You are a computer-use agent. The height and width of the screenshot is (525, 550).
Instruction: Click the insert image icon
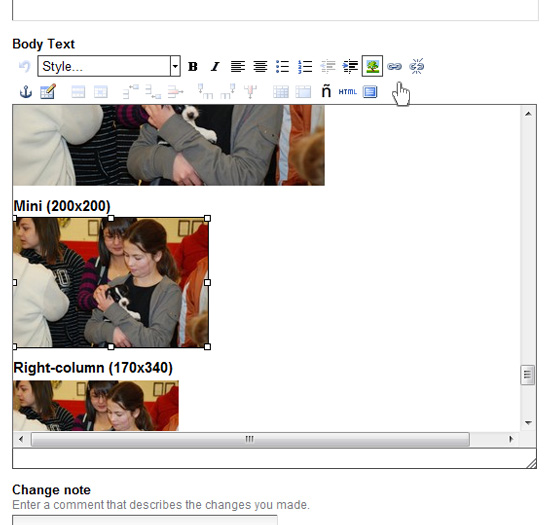click(372, 66)
